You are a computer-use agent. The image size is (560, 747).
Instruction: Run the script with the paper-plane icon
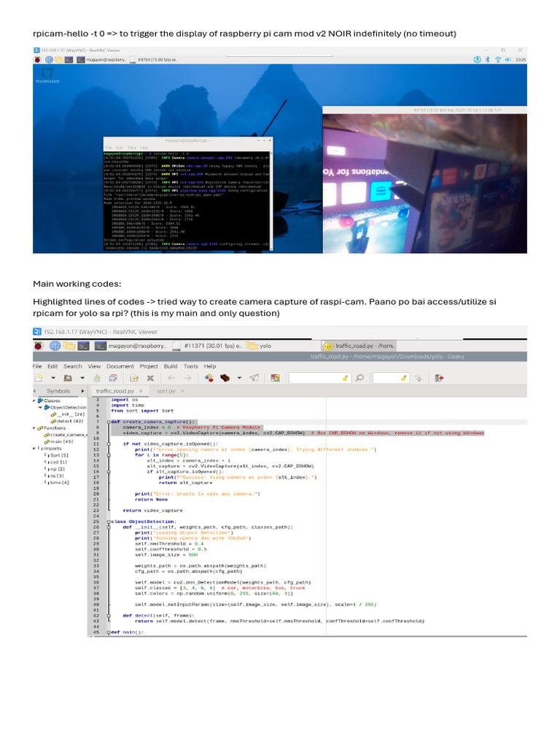pos(254,378)
